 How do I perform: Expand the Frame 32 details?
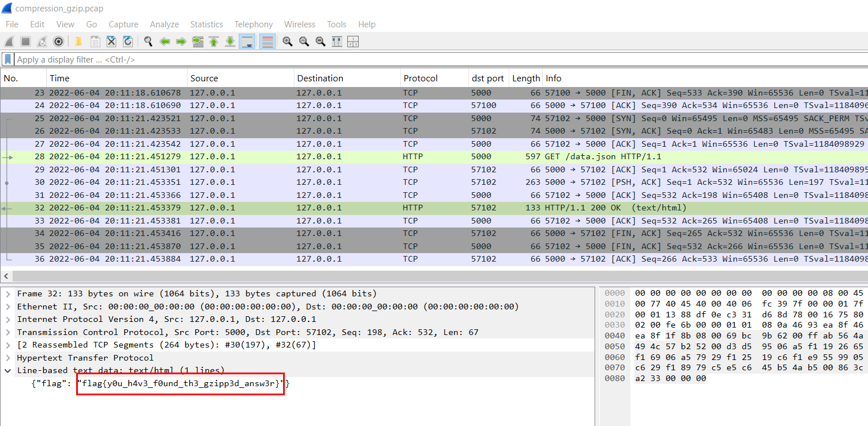point(8,294)
